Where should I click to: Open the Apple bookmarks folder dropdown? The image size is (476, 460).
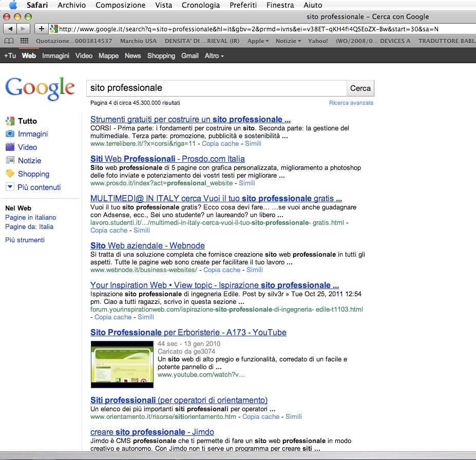(258, 41)
